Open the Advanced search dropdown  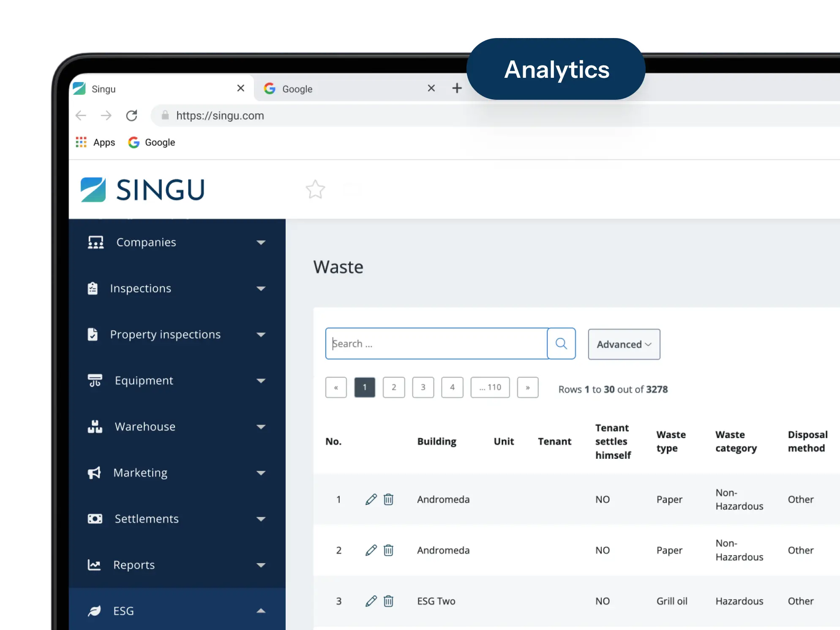pyautogui.click(x=624, y=344)
